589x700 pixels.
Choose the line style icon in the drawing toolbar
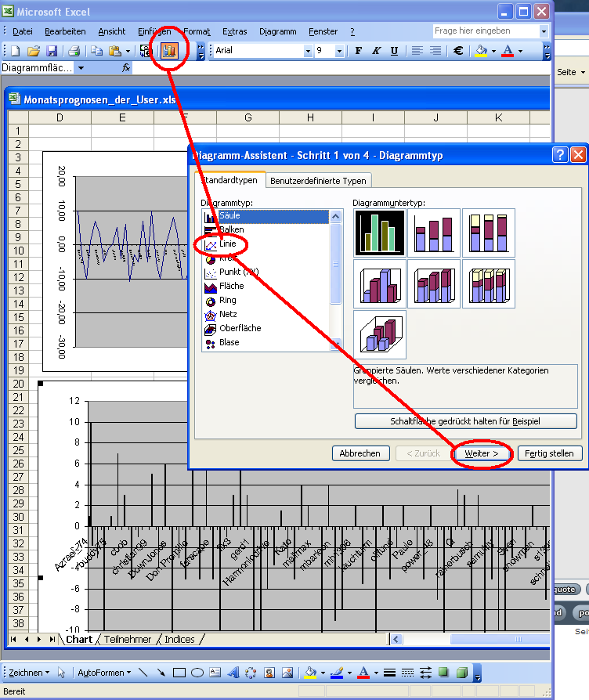(389, 673)
